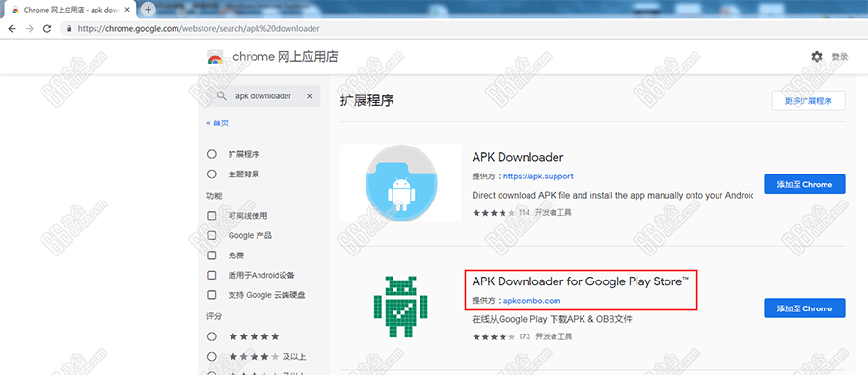
Task: Click the 扩展程序 results heading
Action: pyautogui.click(x=367, y=101)
